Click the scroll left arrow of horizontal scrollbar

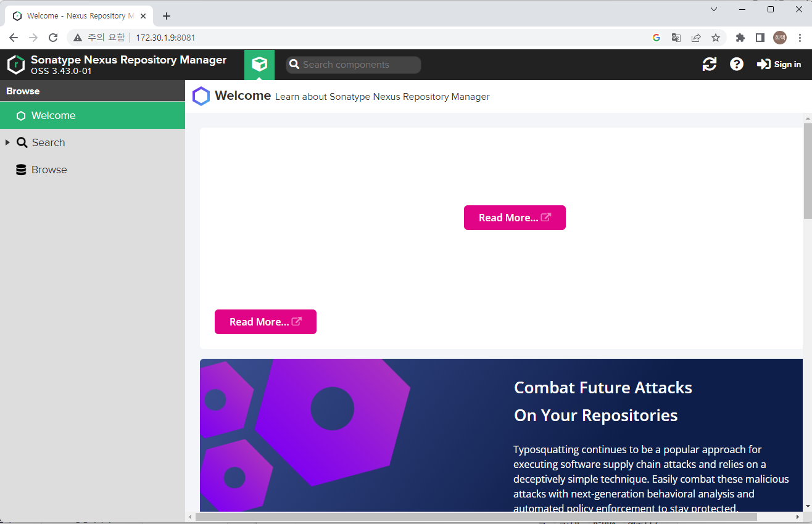coord(190,517)
